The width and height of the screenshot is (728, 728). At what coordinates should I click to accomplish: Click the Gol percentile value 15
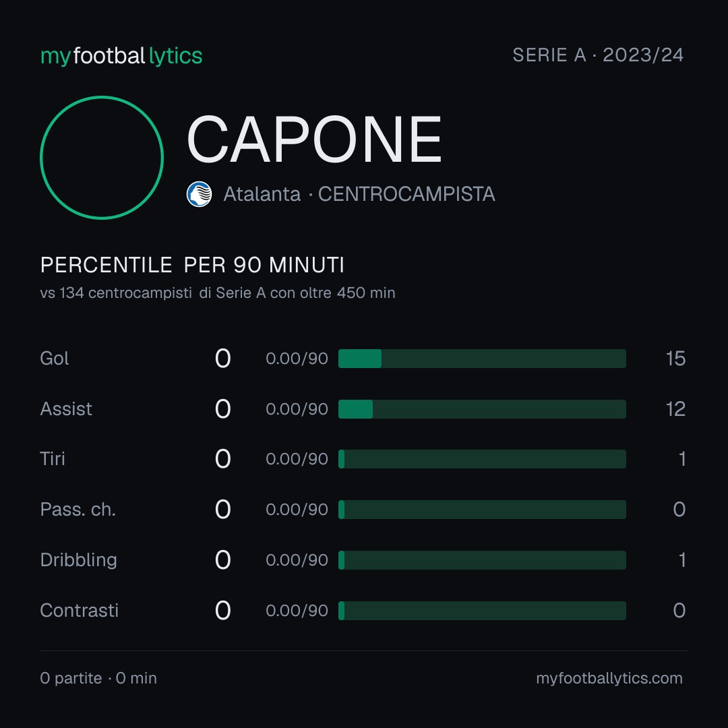pyautogui.click(x=675, y=359)
